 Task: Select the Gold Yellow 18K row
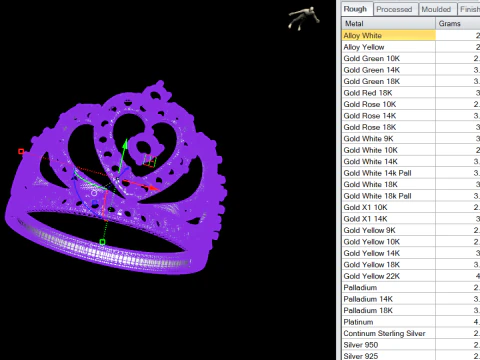(x=411, y=264)
